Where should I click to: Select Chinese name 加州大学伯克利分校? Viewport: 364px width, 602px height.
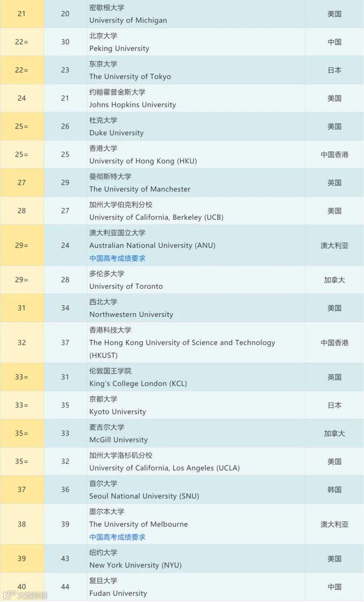(121, 205)
